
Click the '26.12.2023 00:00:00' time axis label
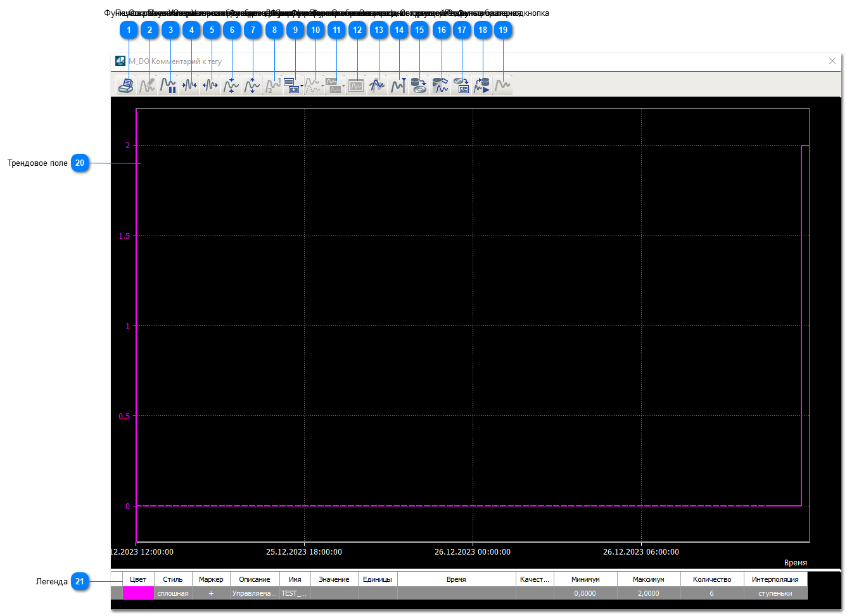point(473,552)
